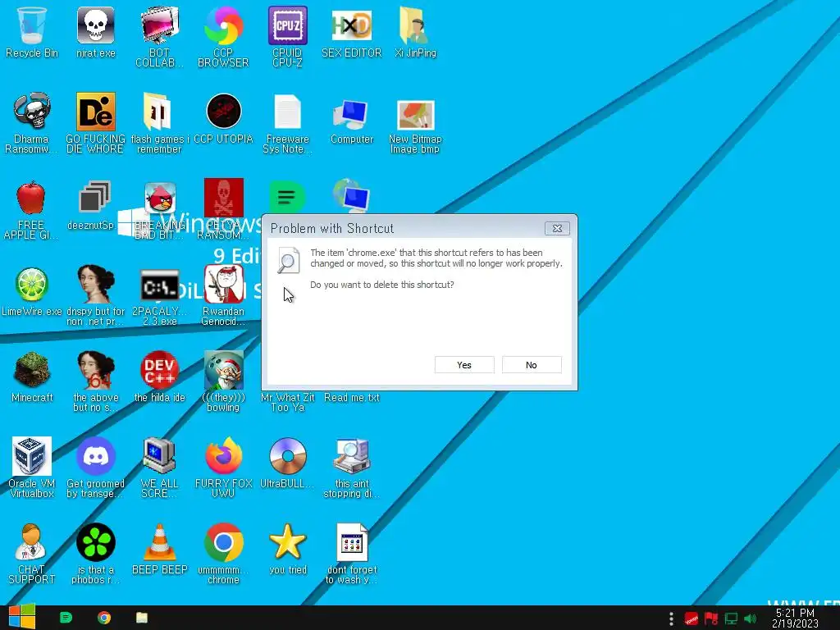Close the Problem with Shortcut dialog
Screen dimensions: 840x630
[x=557, y=228]
